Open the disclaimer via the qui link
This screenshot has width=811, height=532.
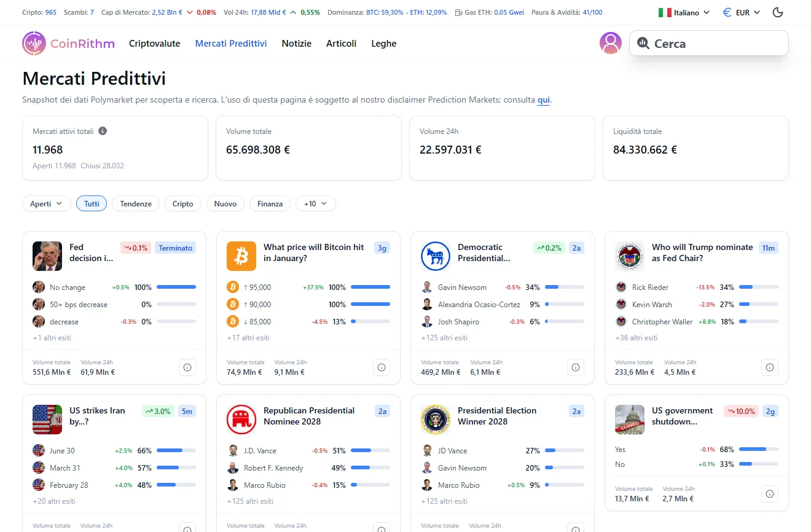543,100
